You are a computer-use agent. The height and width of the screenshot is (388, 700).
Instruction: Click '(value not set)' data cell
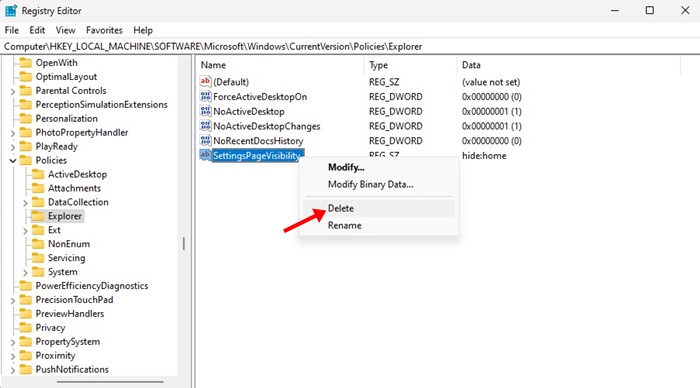coord(491,82)
